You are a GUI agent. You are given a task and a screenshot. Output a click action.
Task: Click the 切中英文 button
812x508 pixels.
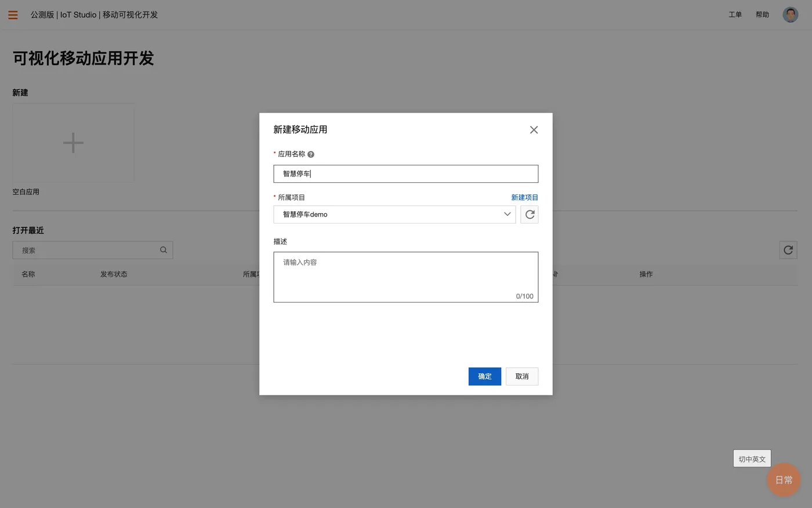point(752,459)
